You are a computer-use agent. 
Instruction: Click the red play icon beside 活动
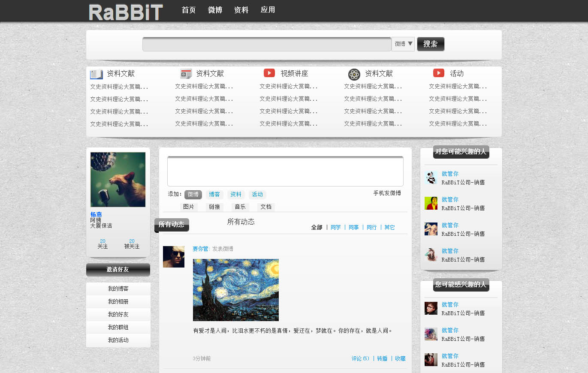(x=439, y=73)
